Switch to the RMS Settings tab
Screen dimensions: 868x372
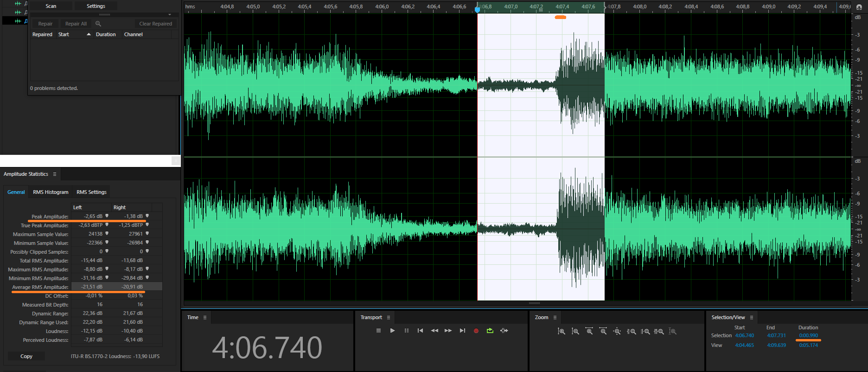[91, 192]
